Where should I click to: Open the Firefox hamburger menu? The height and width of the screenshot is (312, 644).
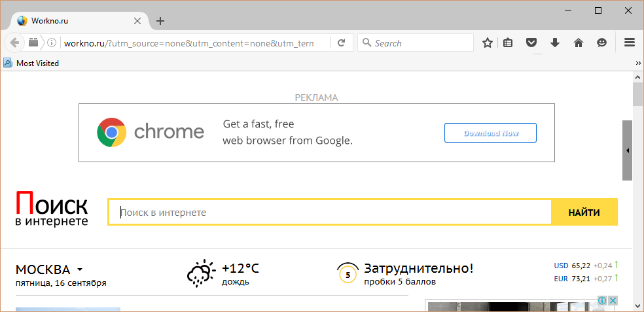[x=630, y=43]
